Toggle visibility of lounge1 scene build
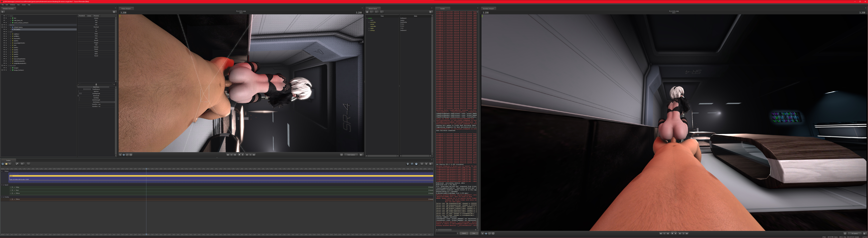The width and height of the screenshot is (868, 238). pos(4,68)
